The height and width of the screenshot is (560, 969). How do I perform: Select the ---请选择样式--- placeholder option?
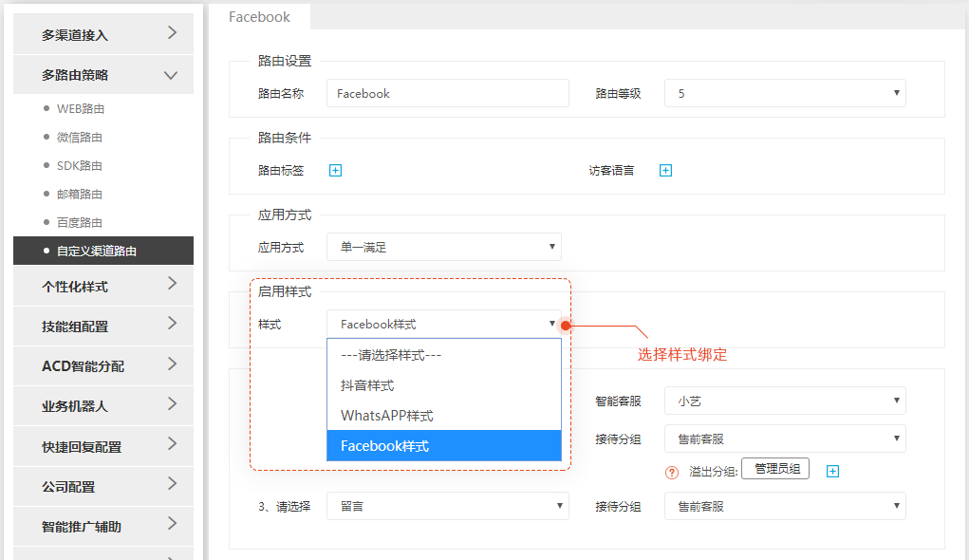[444, 355]
